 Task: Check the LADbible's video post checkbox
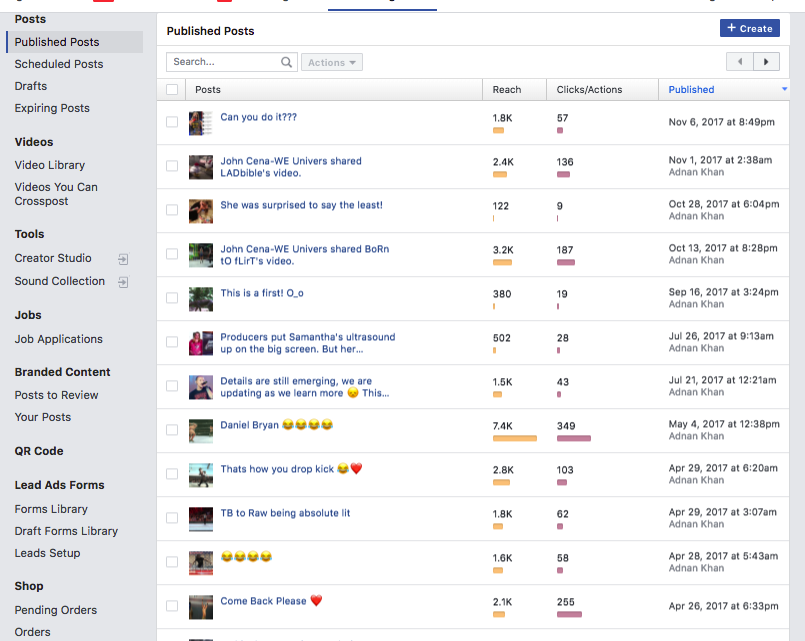[x=172, y=166]
